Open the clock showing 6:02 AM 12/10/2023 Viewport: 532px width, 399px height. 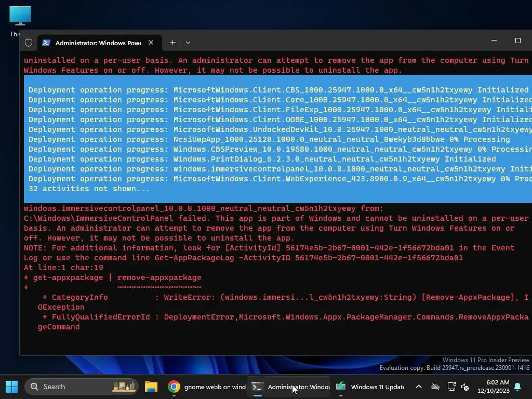coord(494,387)
